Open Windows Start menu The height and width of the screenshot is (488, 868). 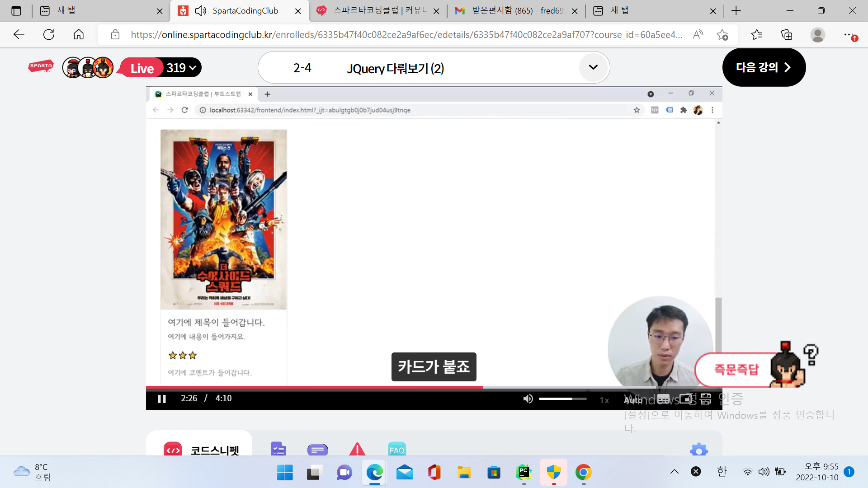pos(285,473)
